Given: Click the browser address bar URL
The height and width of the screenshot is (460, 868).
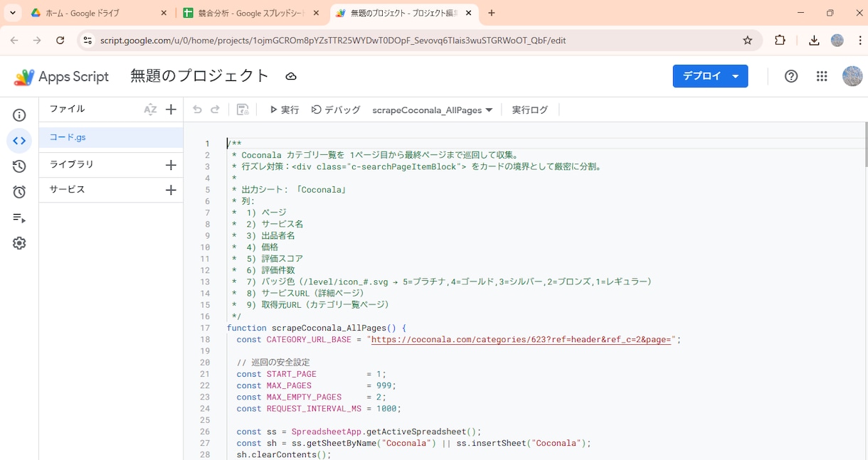Looking at the screenshot, I should point(333,41).
